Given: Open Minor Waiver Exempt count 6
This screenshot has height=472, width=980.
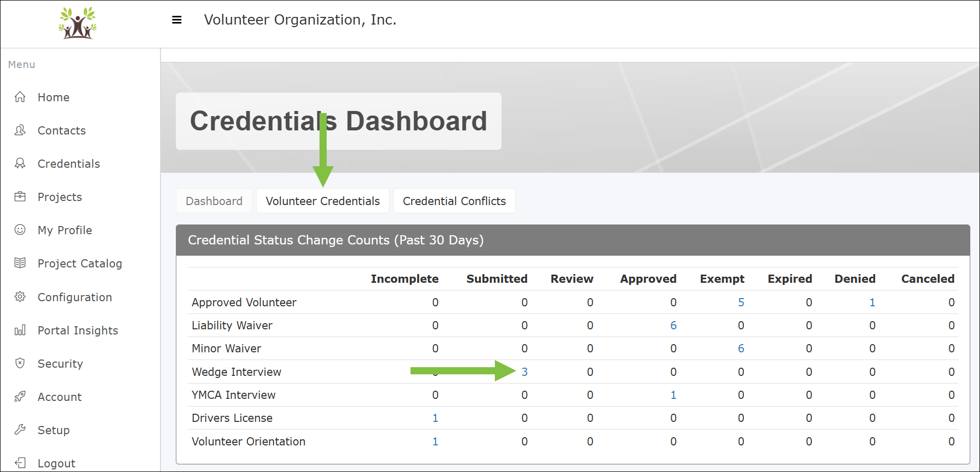Looking at the screenshot, I should [x=741, y=348].
